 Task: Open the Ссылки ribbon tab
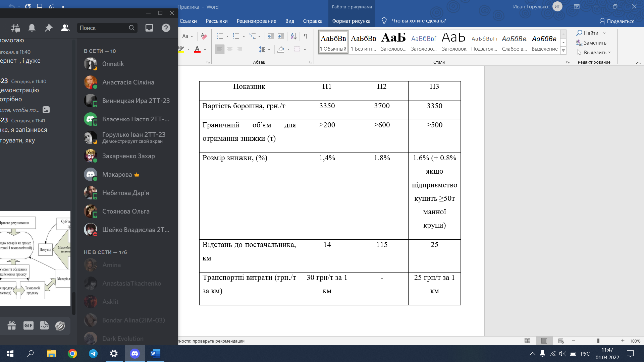188,21
